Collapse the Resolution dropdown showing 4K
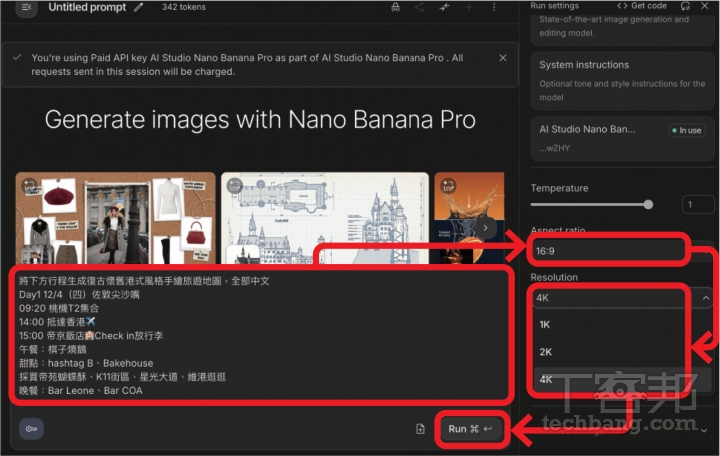The image size is (720, 456). click(x=621, y=298)
